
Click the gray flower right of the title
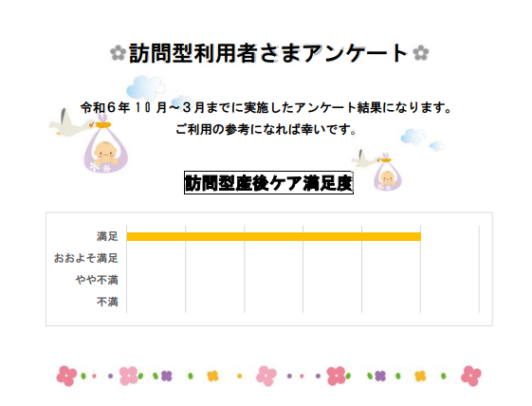tap(421, 53)
